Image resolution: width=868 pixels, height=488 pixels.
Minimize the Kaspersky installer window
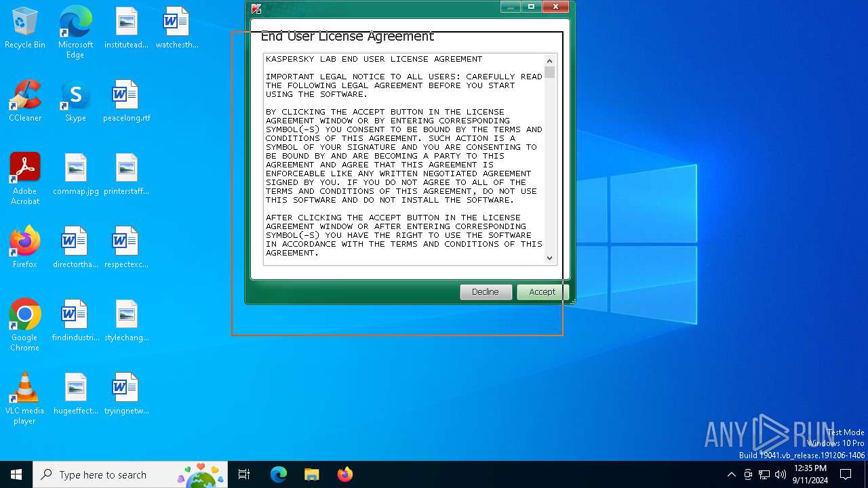point(510,7)
